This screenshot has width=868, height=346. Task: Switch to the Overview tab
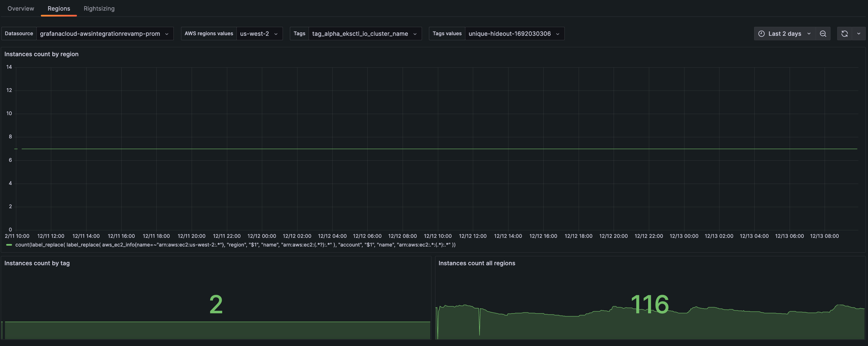point(20,8)
